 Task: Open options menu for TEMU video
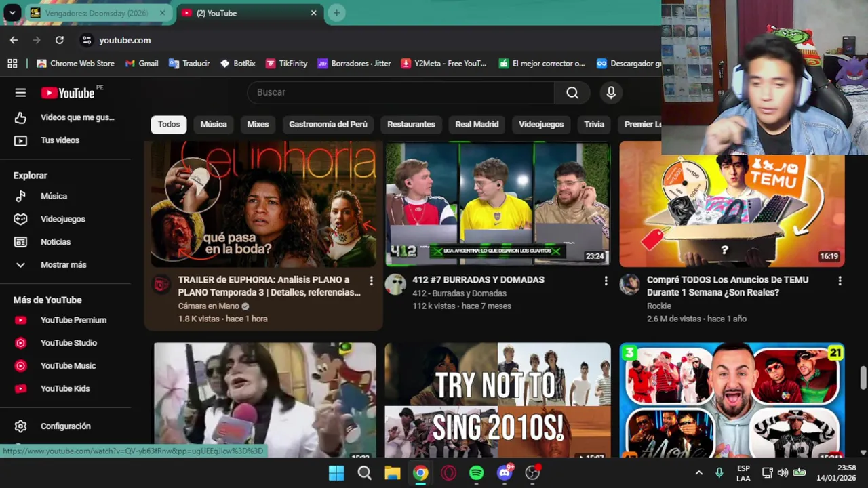click(x=840, y=281)
